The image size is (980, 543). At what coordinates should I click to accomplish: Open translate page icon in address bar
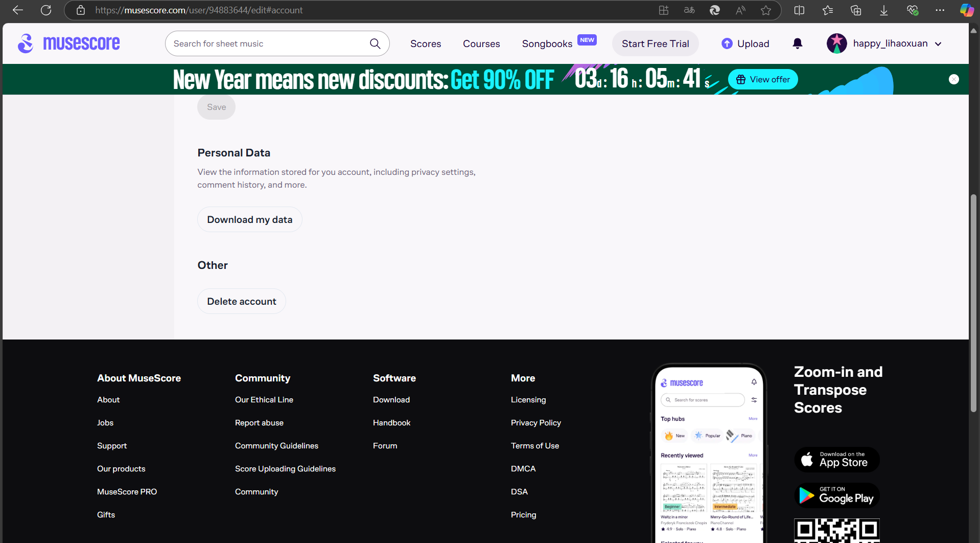pyautogui.click(x=689, y=10)
